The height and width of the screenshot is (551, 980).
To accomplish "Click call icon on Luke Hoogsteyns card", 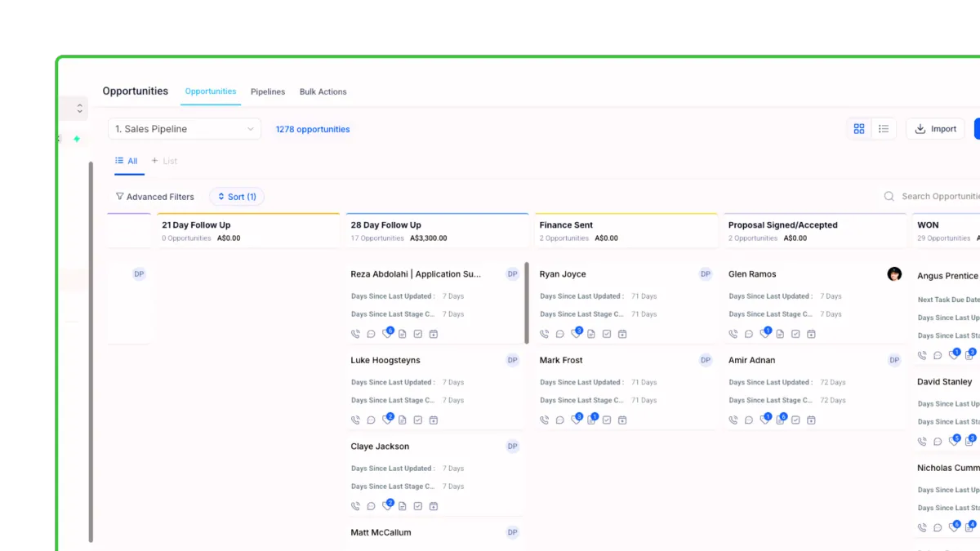I will click(355, 420).
